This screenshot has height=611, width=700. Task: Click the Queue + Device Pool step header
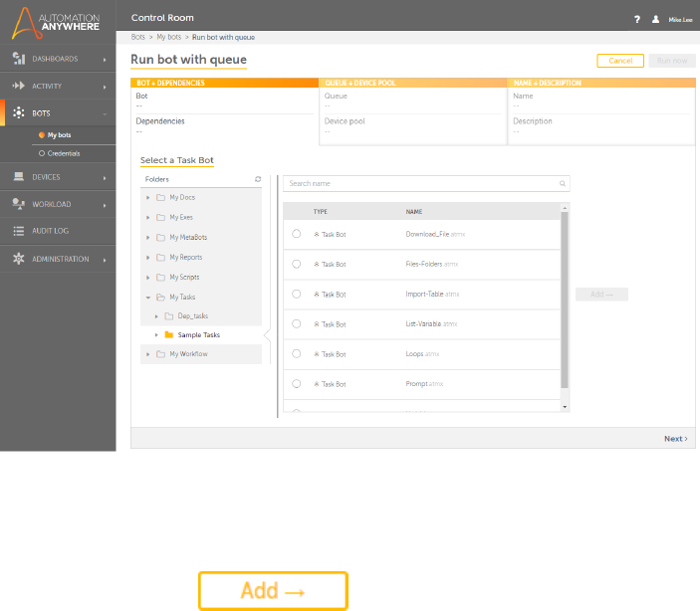(x=413, y=83)
